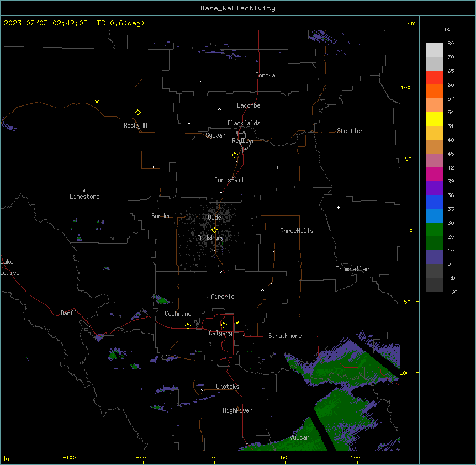476x465 pixels.
Task: Click the yellow diamond between Olds and Didsbury
Action: coord(214,230)
